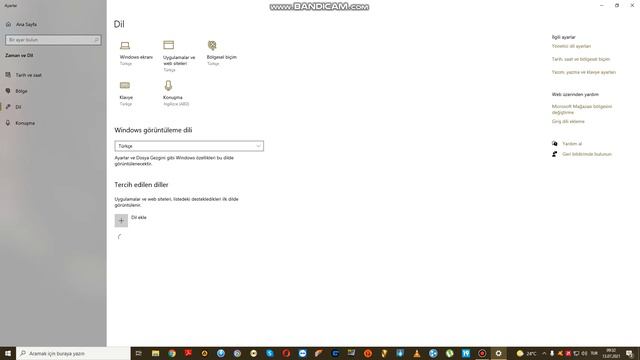Screen dimensions: 640x360
Task: Open the red Adobe PDF app on taskbar
Action: point(188,353)
